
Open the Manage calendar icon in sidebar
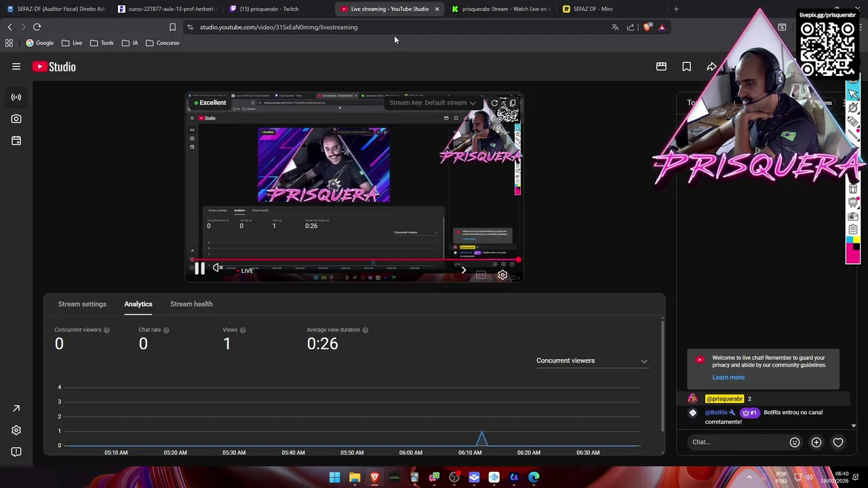click(16, 140)
